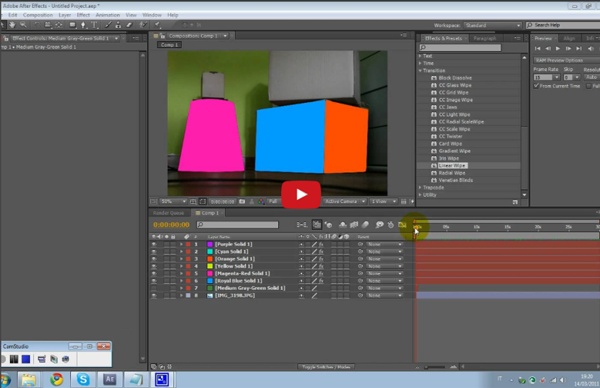Hide the Orange Solid 1 layer

click(x=154, y=259)
